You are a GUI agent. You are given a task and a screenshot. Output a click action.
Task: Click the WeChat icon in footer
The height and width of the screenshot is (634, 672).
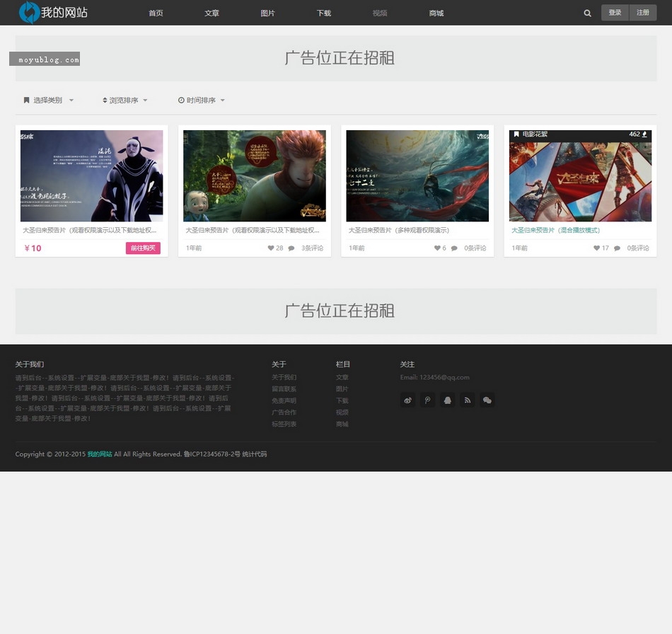coord(487,400)
